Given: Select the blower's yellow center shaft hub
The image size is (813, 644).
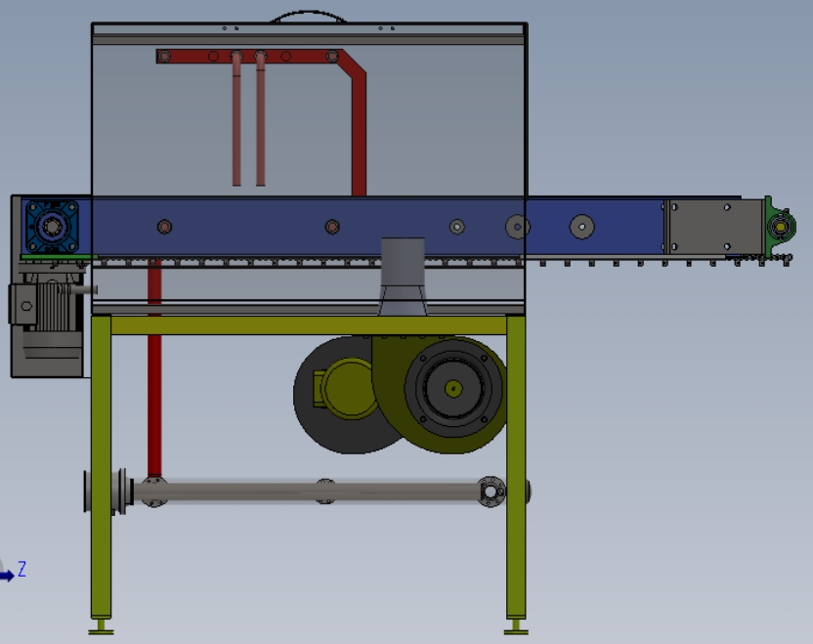Looking at the screenshot, I should pos(453,388).
